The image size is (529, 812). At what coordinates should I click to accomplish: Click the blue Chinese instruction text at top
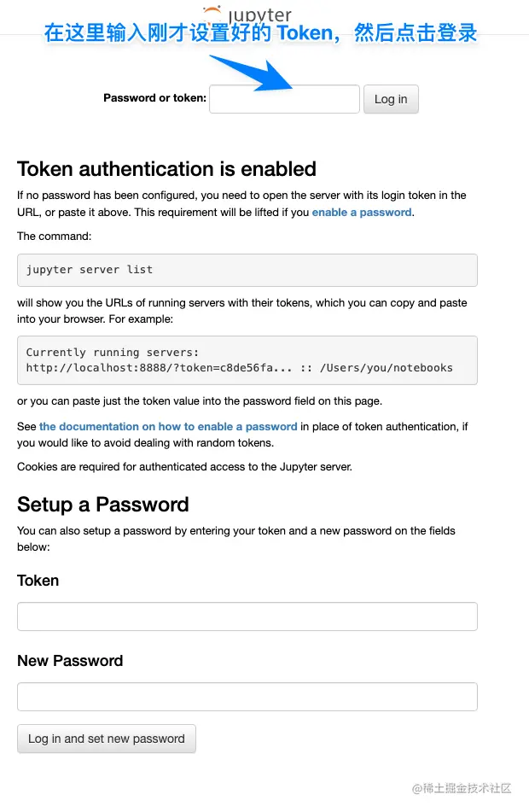(x=260, y=34)
